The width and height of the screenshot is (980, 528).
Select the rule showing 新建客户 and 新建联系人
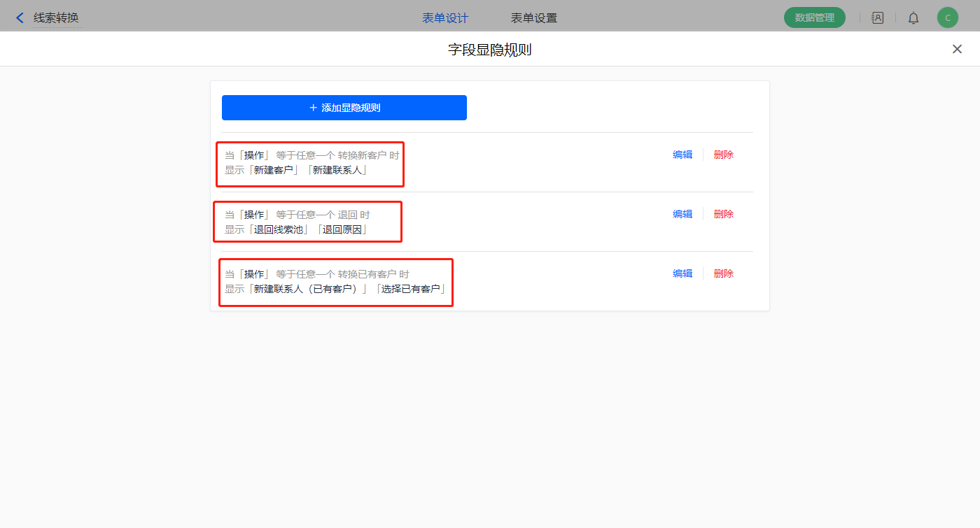(x=310, y=162)
